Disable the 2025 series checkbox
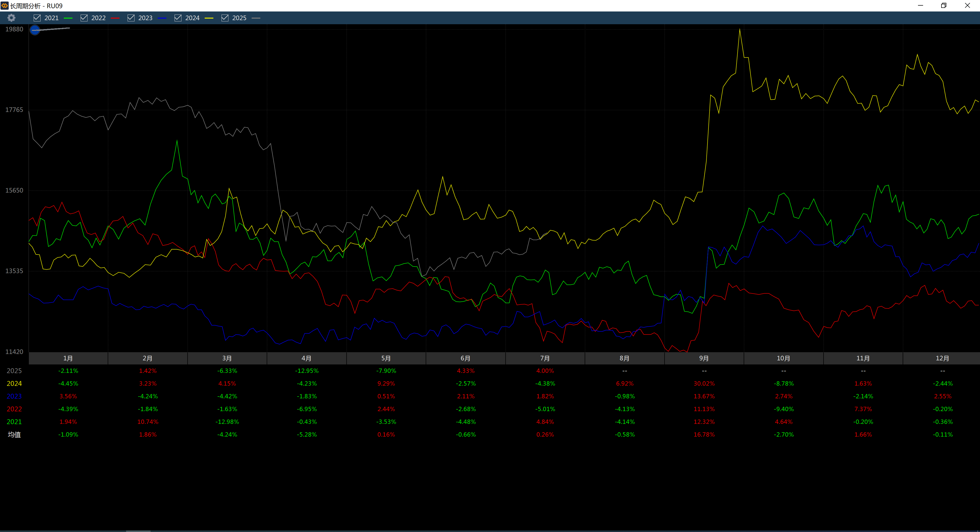The height and width of the screenshot is (532, 980). point(225,18)
